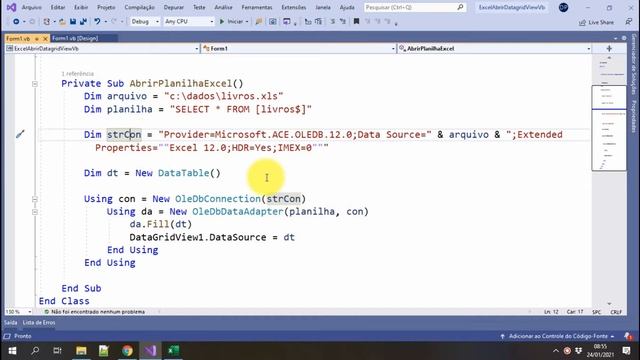This screenshot has height=360, width=640.
Task: Start debugging with the Iniciar button
Action: tap(231, 21)
